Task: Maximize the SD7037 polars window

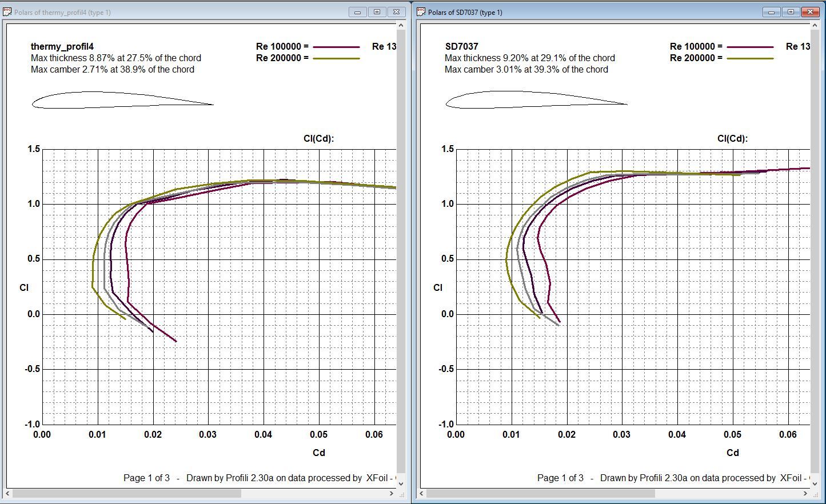Action: coord(791,12)
